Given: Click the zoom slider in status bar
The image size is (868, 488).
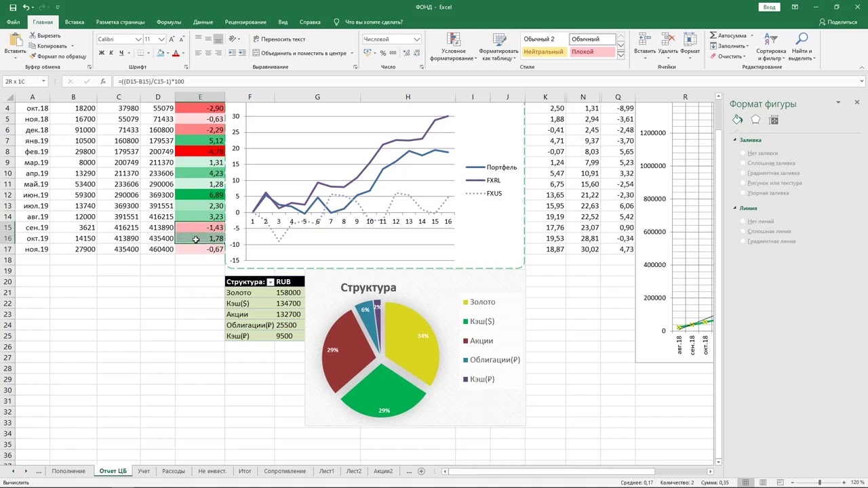Looking at the screenshot, I should 819,482.
